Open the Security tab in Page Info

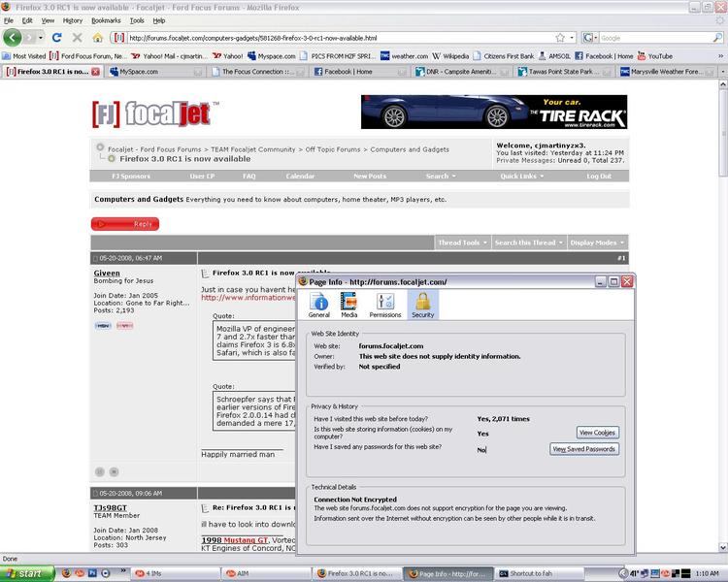[422, 305]
